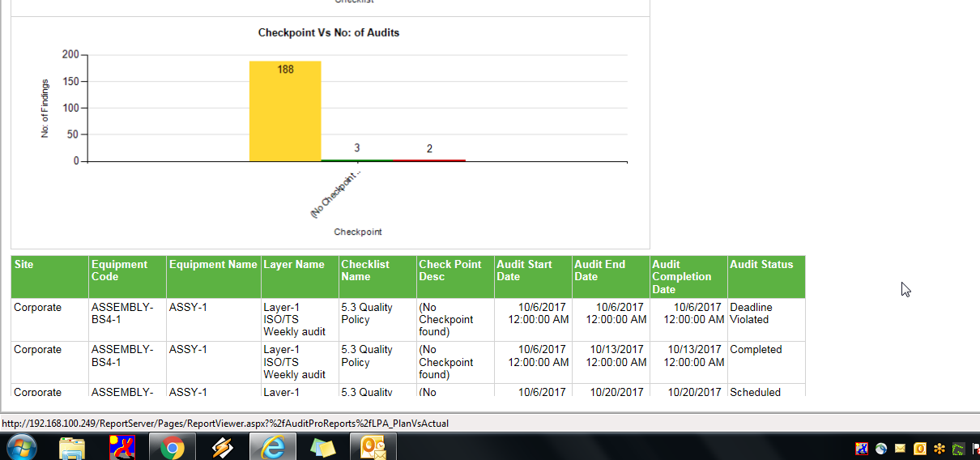Click the Audit End Date column header
Image resolution: width=980 pixels, height=460 pixels.
point(611,277)
